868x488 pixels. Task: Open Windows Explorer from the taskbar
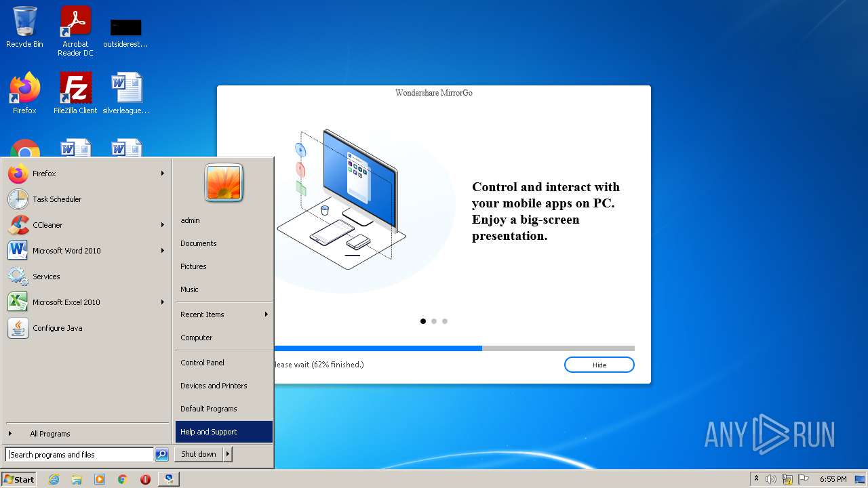(77, 479)
